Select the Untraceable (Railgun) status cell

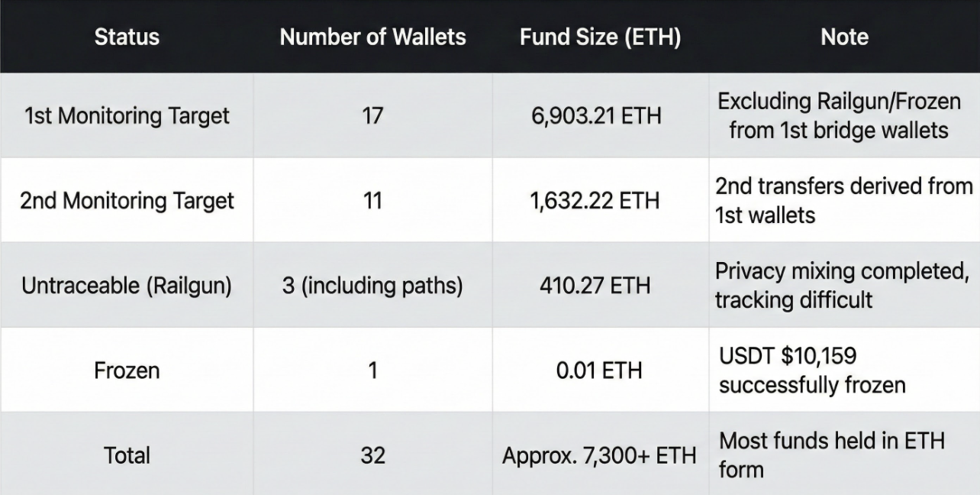pyautogui.click(x=127, y=286)
